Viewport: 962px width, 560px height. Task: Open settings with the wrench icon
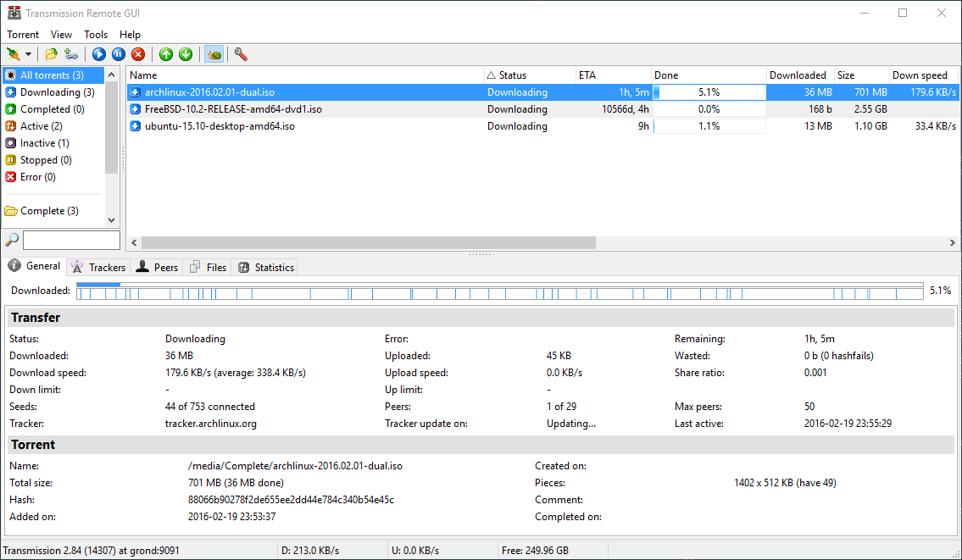click(x=241, y=54)
